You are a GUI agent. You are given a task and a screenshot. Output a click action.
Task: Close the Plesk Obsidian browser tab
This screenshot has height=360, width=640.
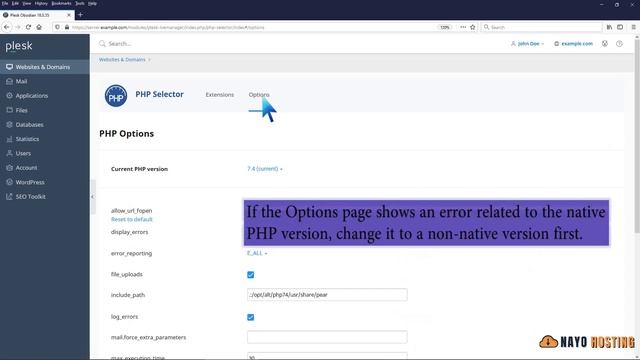pyautogui.click(x=69, y=15)
